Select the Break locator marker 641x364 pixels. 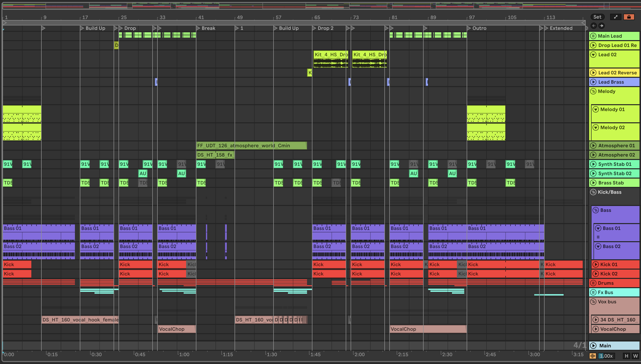pyautogui.click(x=198, y=28)
